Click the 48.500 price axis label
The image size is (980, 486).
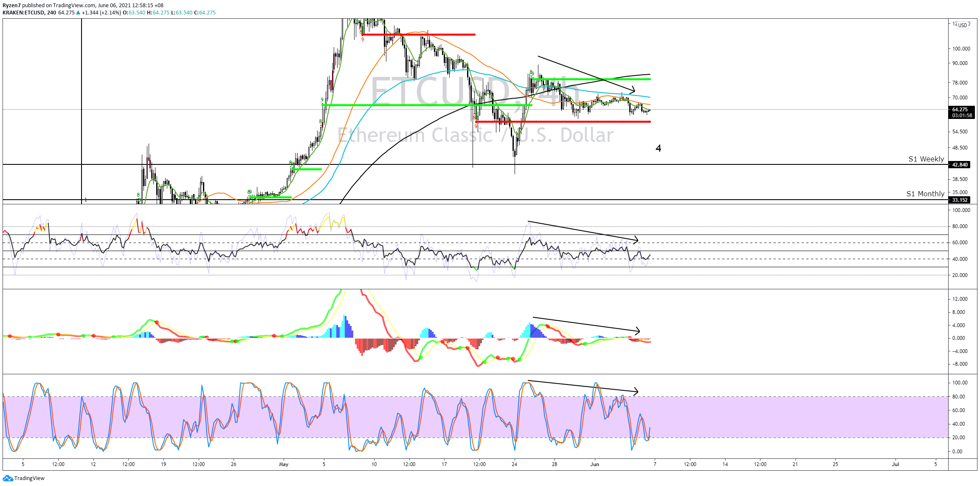click(960, 148)
